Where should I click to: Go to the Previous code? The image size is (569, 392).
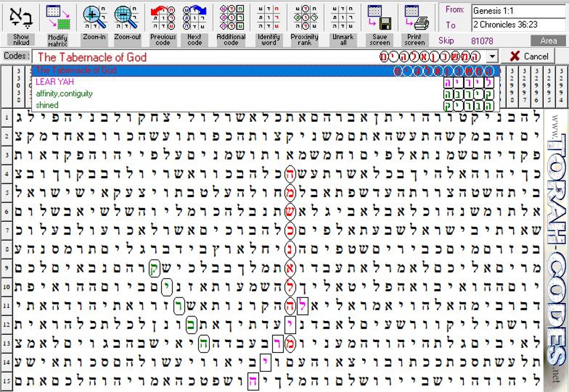coord(163,17)
